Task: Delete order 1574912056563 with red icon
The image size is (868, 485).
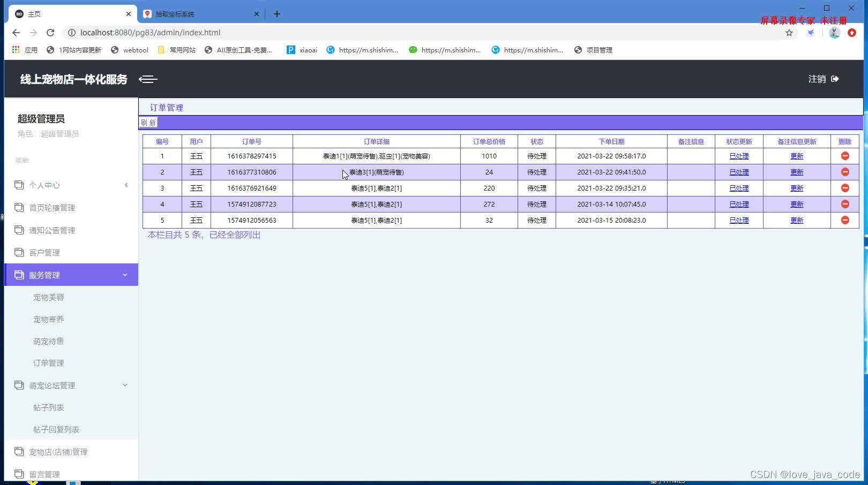Action: coord(845,220)
